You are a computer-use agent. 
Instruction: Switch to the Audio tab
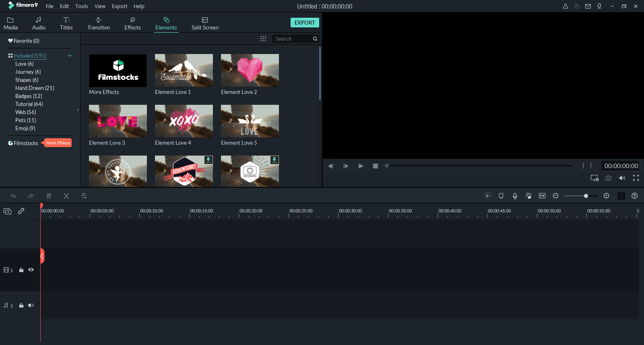click(x=39, y=23)
